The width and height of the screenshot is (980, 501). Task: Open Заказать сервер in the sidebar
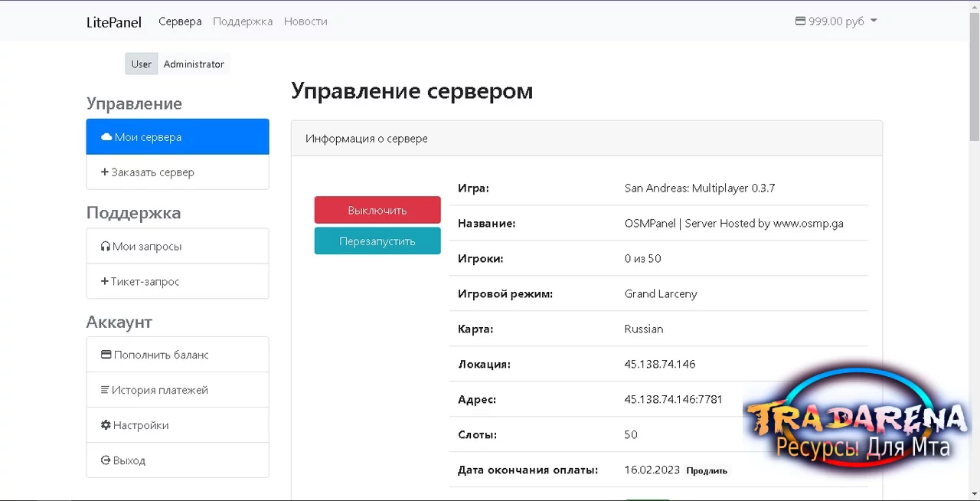[x=178, y=172]
